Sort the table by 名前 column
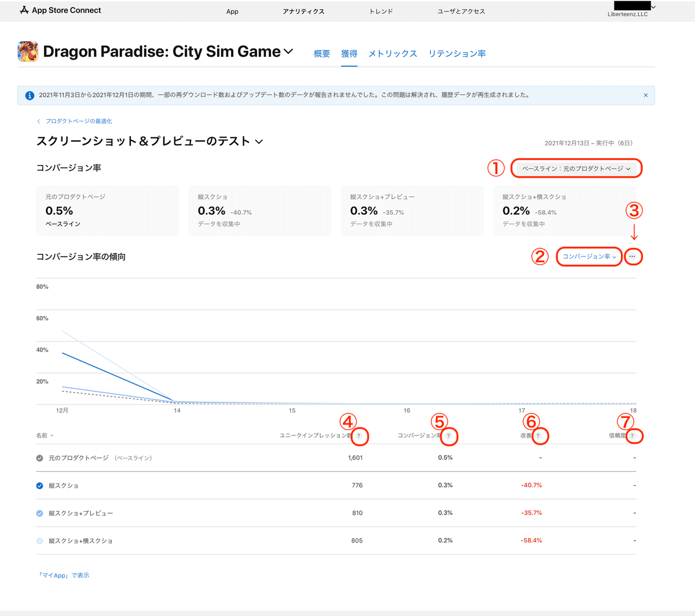Image resolution: width=695 pixels, height=616 pixels. [x=45, y=435]
